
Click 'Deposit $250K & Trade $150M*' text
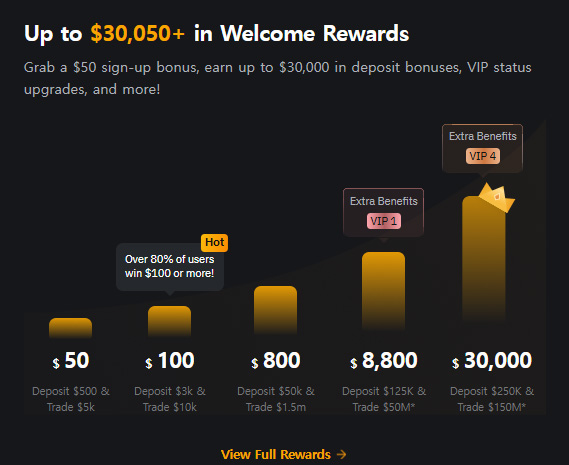[x=492, y=399]
